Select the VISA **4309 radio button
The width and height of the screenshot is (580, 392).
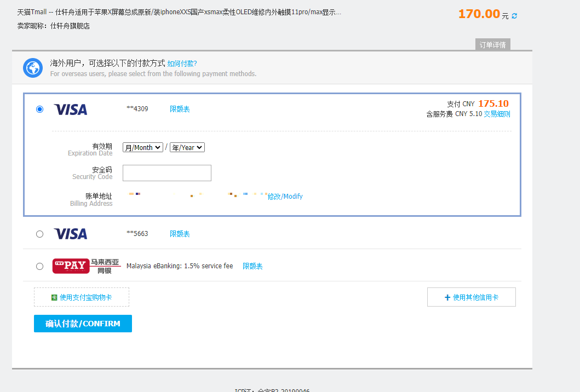[x=39, y=109]
